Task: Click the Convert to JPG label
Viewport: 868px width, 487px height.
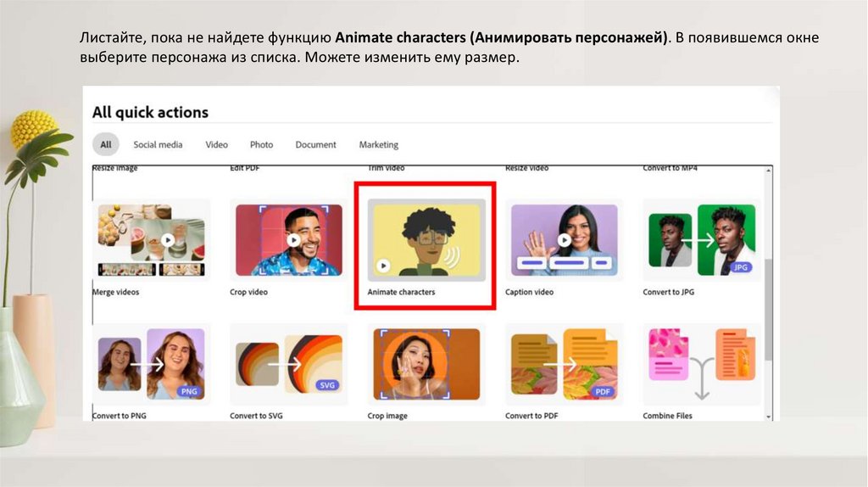Action: point(668,292)
